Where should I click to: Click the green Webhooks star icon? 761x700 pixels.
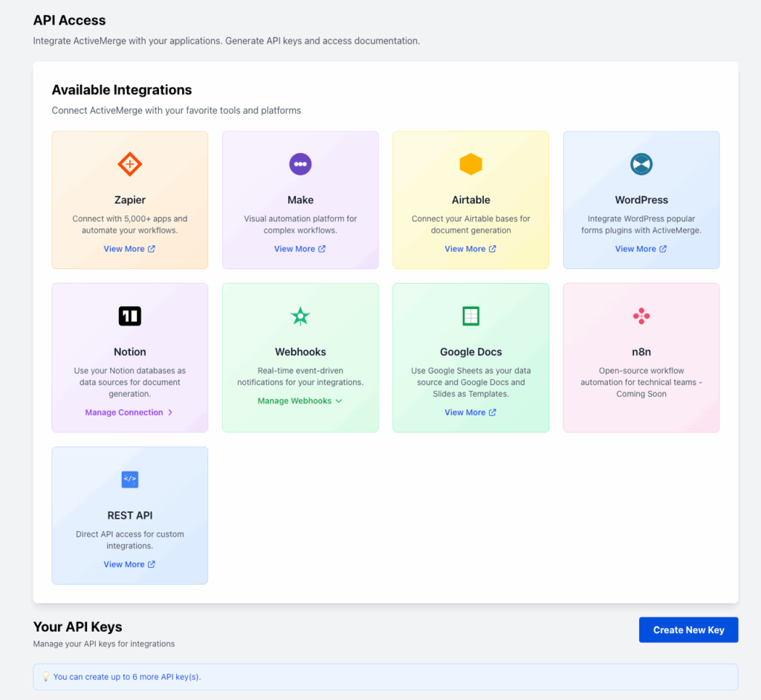pos(300,316)
